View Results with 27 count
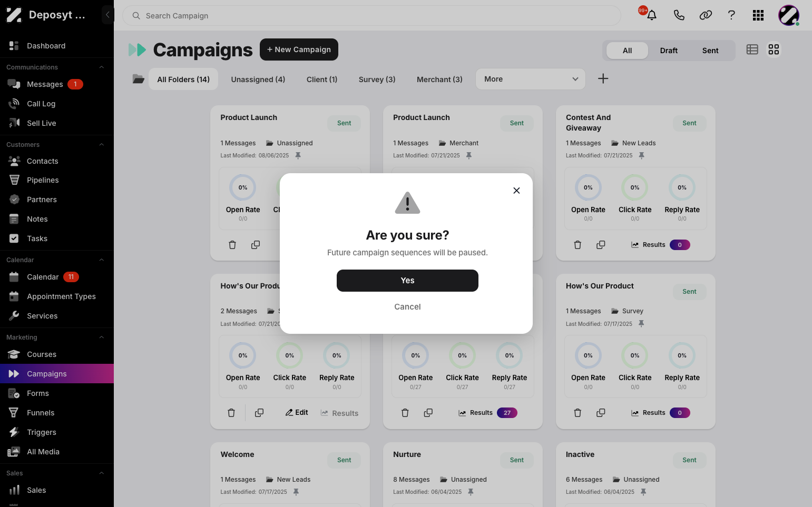Image resolution: width=812 pixels, height=507 pixels. point(487,413)
